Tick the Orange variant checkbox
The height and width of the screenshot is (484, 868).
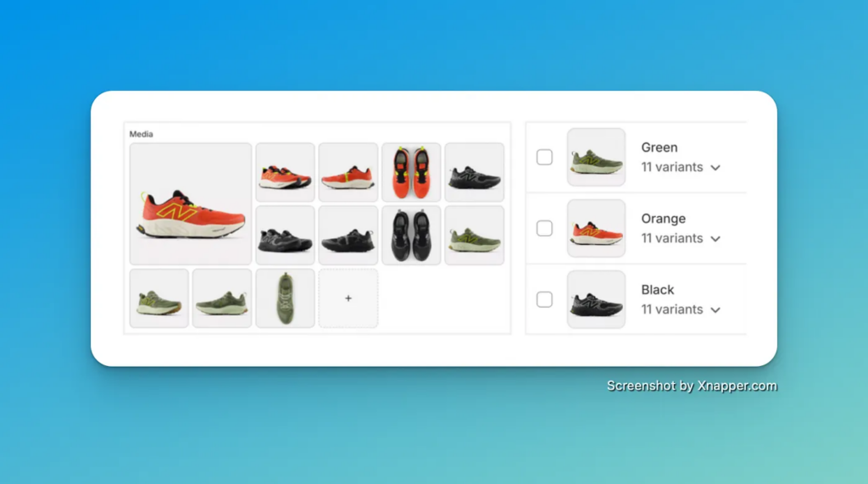click(x=544, y=229)
